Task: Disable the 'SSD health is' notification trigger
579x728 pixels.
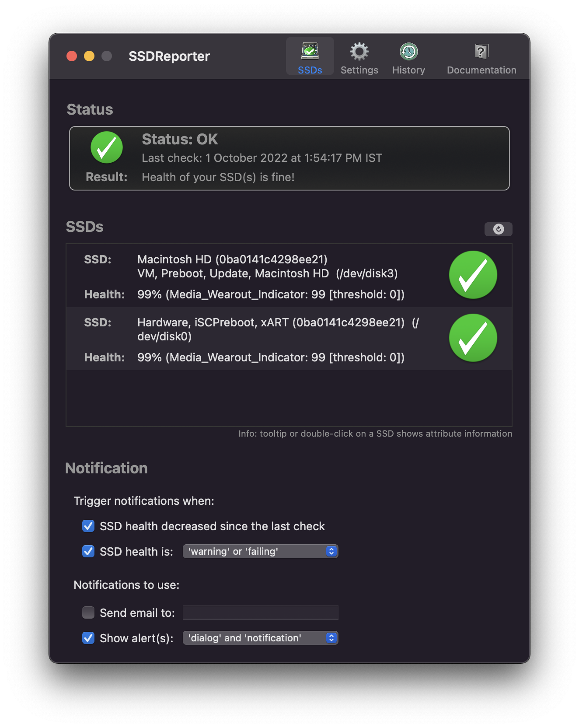Action: point(88,551)
